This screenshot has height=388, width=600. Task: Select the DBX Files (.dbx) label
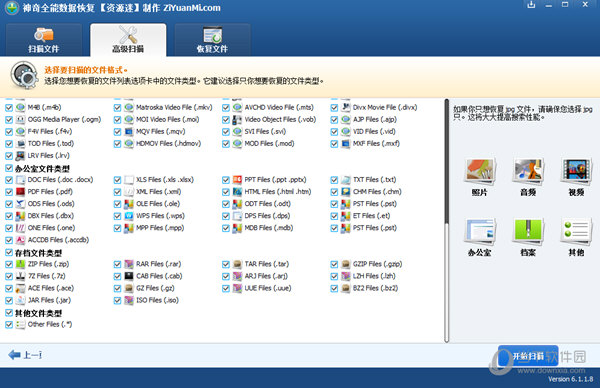tap(51, 216)
